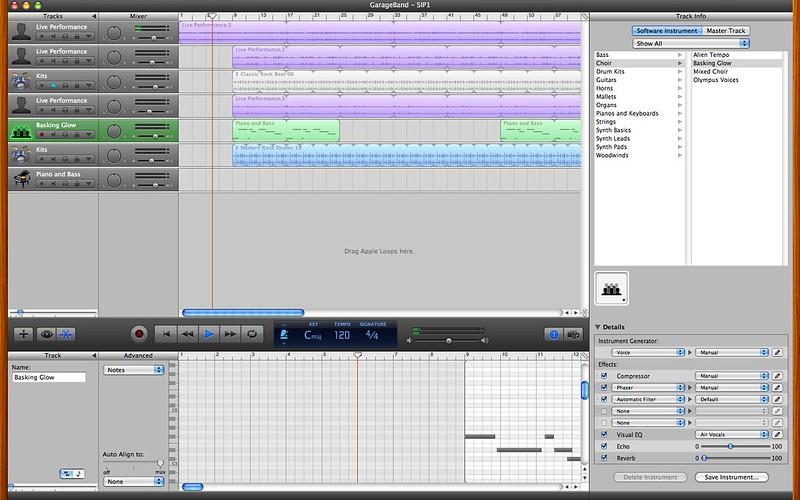Click the Track Info button
The image size is (800, 500).
click(553, 334)
